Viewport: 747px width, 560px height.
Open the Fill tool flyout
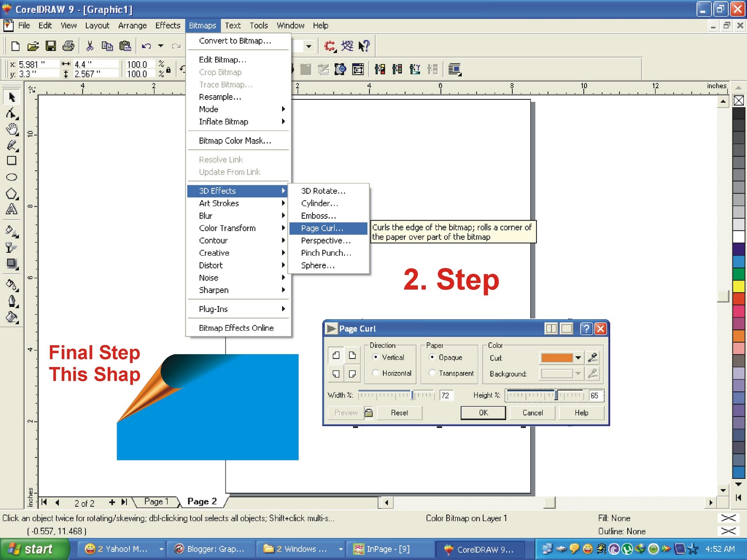[x=12, y=317]
